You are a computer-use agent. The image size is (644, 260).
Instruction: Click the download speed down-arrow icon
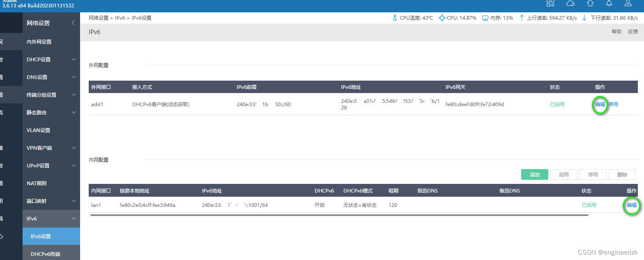[x=584, y=18]
